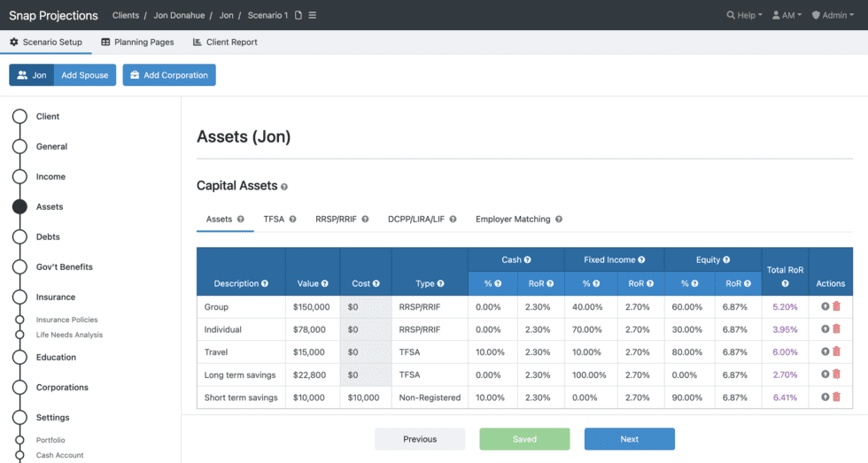This screenshot has width=868, height=463.
Task: Delete the Short term savings asset
Action: (x=837, y=397)
